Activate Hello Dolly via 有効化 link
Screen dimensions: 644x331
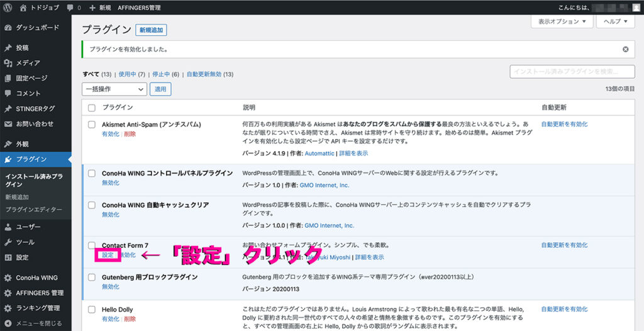point(111,319)
